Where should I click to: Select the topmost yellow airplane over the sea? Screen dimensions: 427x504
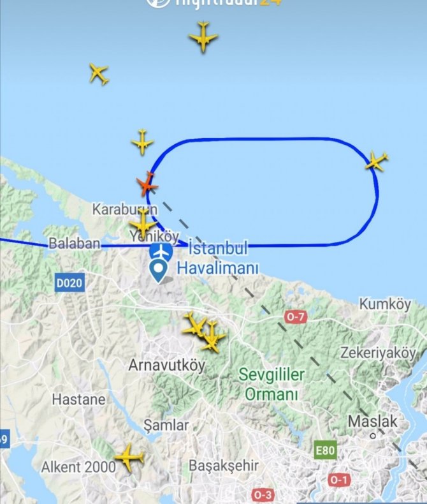point(203,36)
